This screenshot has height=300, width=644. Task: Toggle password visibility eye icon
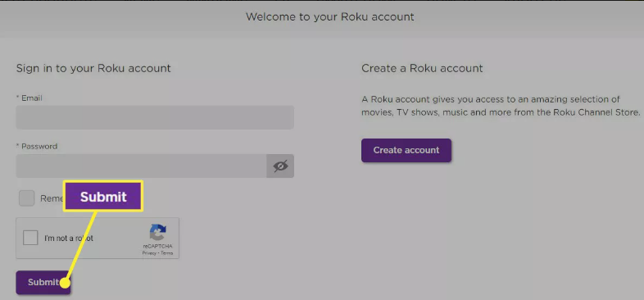[280, 166]
